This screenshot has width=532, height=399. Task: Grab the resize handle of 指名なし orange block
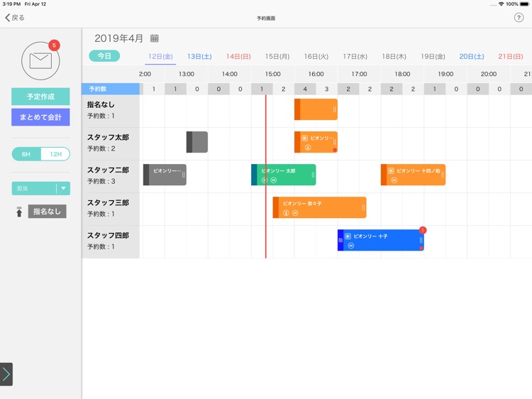coord(335,109)
